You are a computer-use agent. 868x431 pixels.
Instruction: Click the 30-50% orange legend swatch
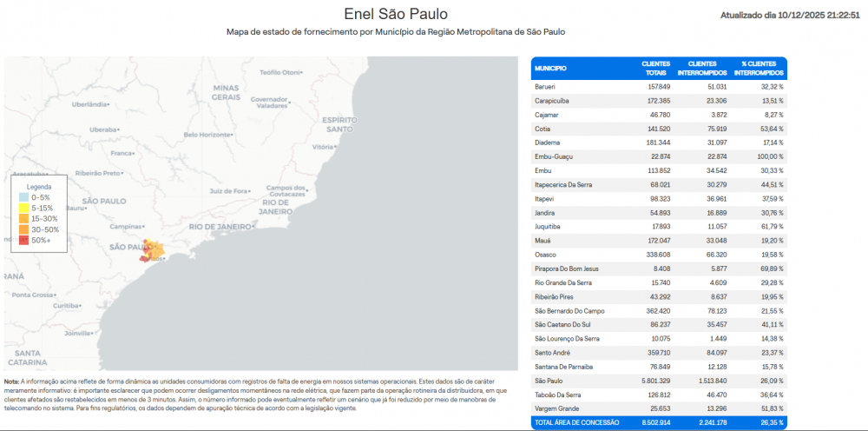point(24,229)
